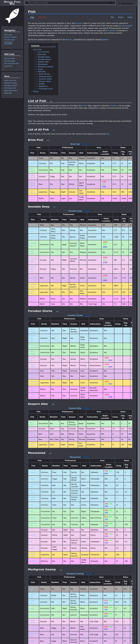Sort Brine Pool table by Weather
This screenshot has height=644, width=140.
[54, 153]
